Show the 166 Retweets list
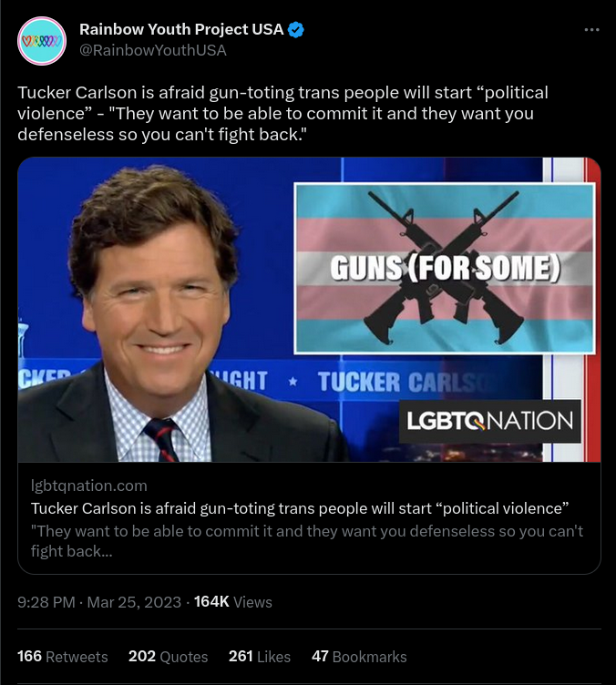Viewport: 616px width, 685px height. (63, 657)
